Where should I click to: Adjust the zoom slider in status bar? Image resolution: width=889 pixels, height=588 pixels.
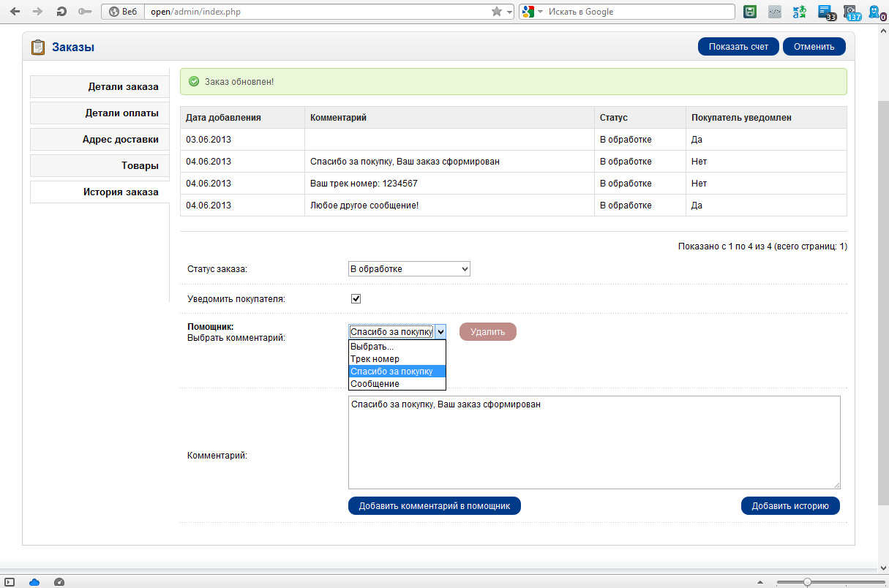click(806, 581)
